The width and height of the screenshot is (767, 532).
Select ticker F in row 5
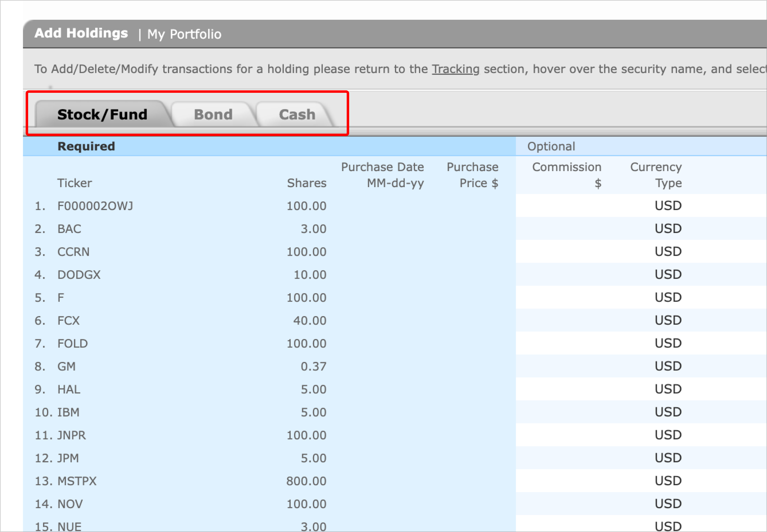click(x=61, y=298)
